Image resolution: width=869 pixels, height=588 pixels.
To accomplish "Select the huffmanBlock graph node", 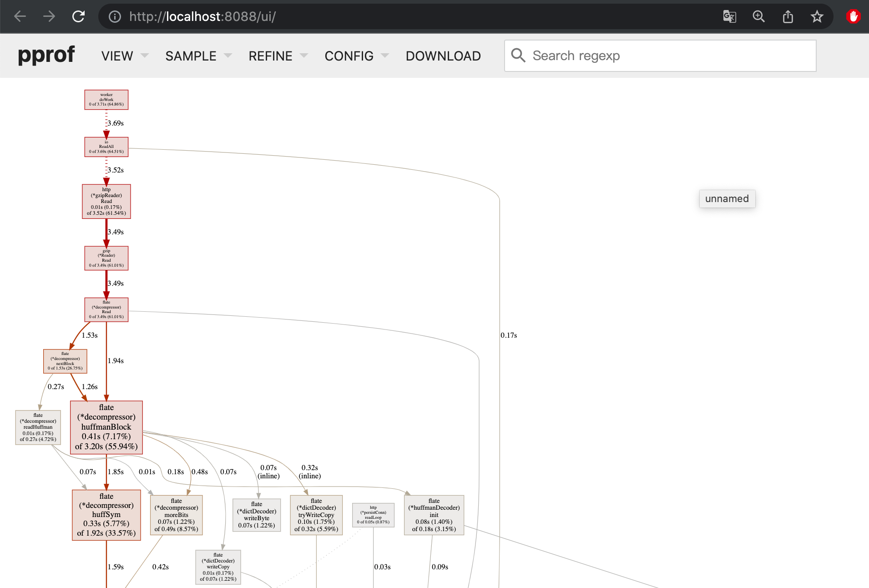I will 106,427.
